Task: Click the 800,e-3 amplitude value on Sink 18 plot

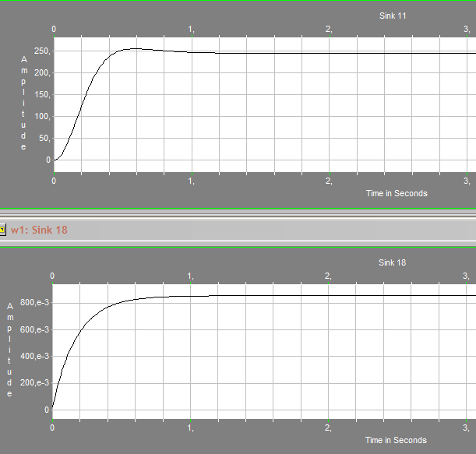Action: pyautogui.click(x=34, y=303)
